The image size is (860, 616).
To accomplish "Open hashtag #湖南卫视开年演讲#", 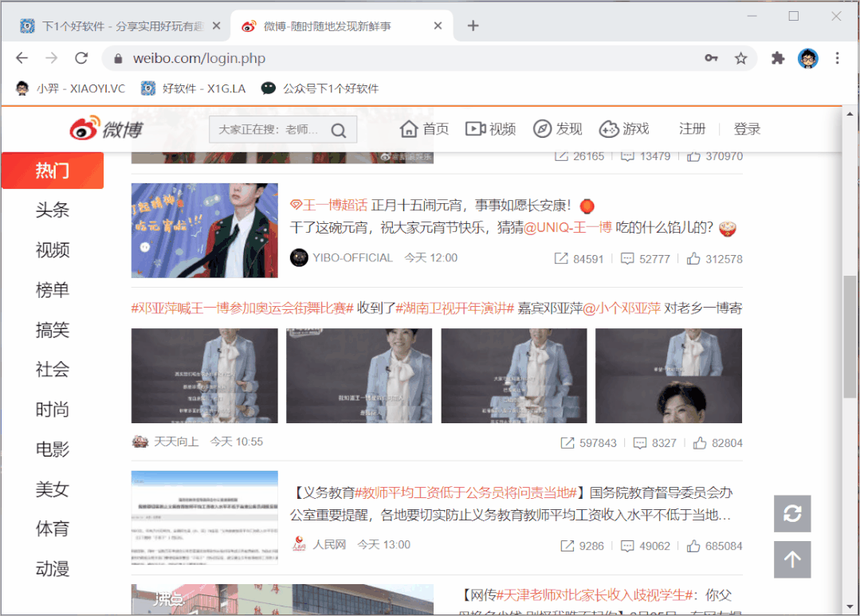I will tap(454, 308).
